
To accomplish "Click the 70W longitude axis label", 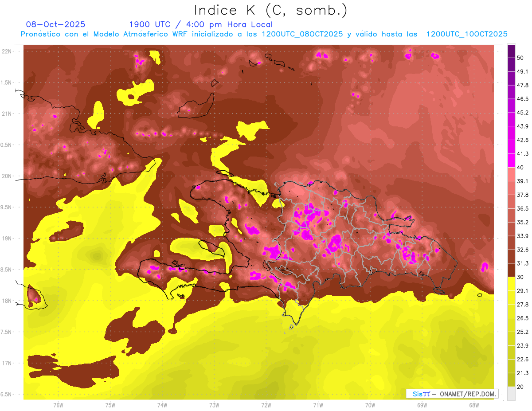I will (370, 405).
